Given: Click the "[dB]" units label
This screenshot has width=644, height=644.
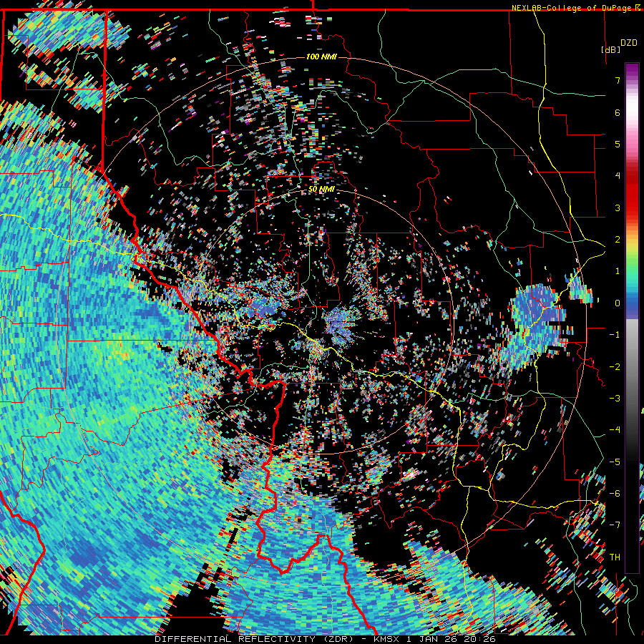Looking at the screenshot, I should [x=611, y=49].
